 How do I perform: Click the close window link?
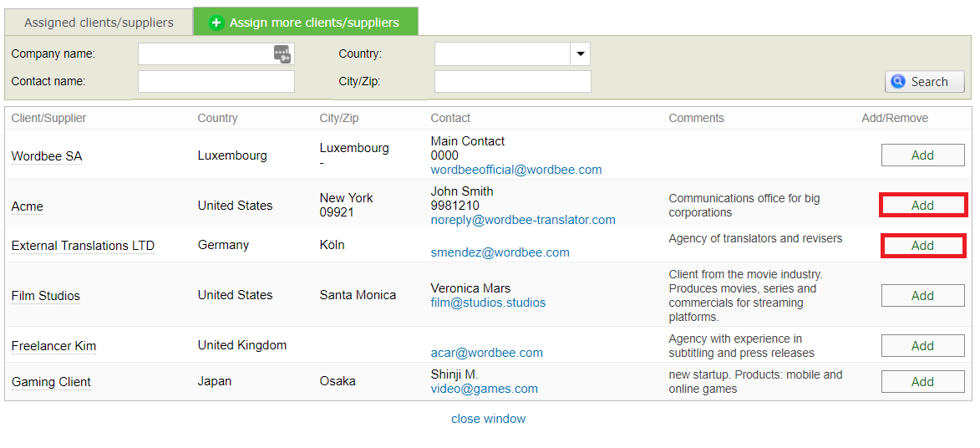click(488, 419)
